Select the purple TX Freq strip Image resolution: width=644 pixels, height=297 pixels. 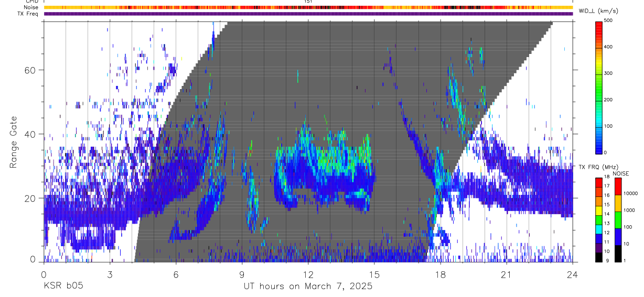308,14
